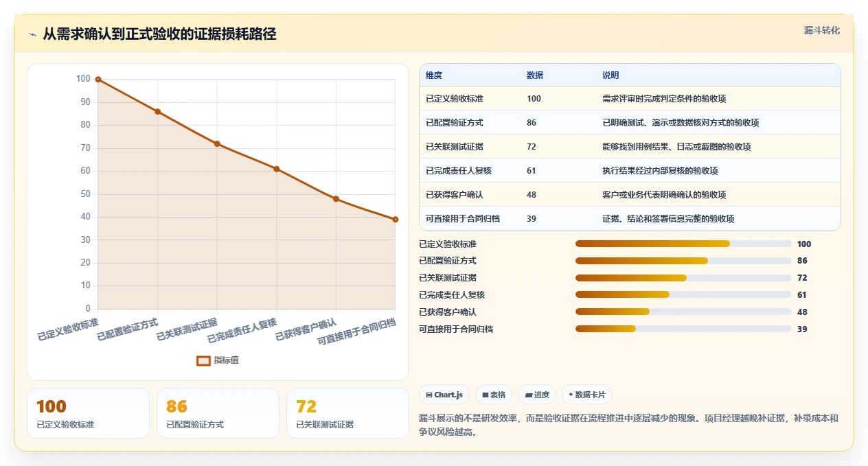
Task: Click the 可直接用于合同归档 progress bar
Action: click(x=683, y=329)
